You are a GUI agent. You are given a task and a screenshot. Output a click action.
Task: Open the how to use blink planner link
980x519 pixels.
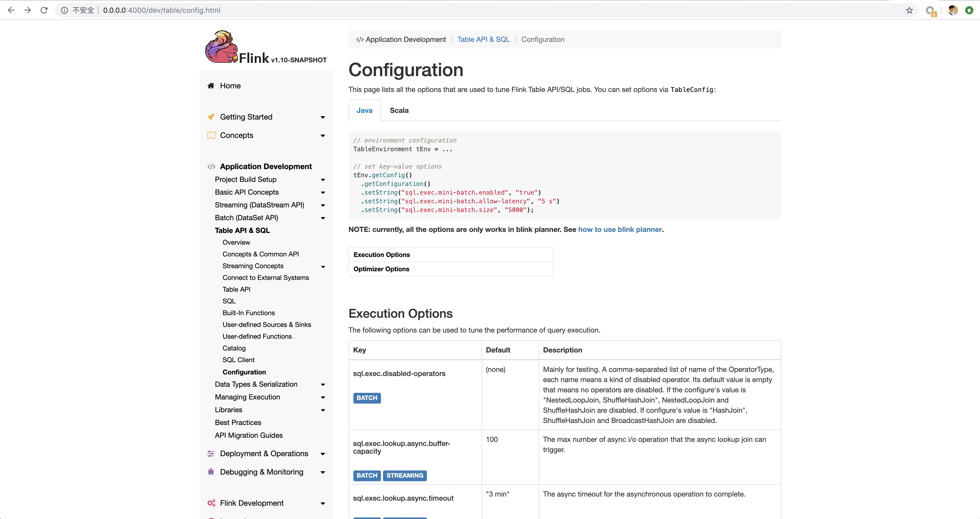pos(620,229)
